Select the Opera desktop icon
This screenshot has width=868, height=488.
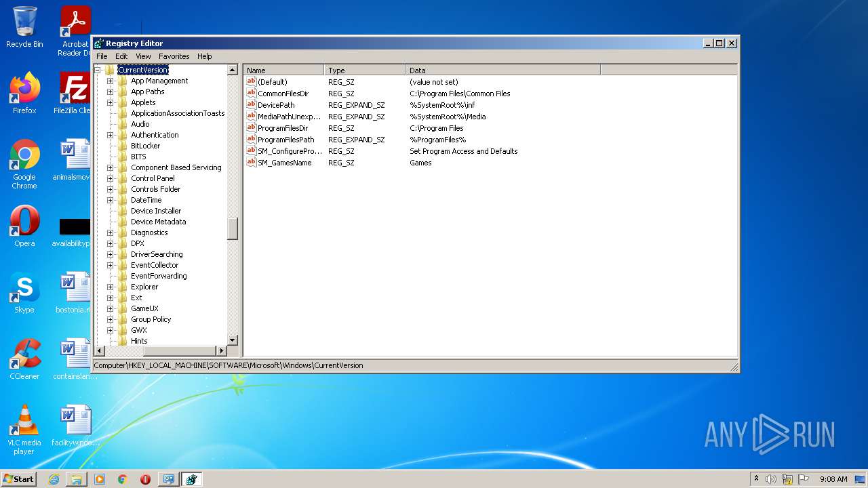tap(24, 226)
